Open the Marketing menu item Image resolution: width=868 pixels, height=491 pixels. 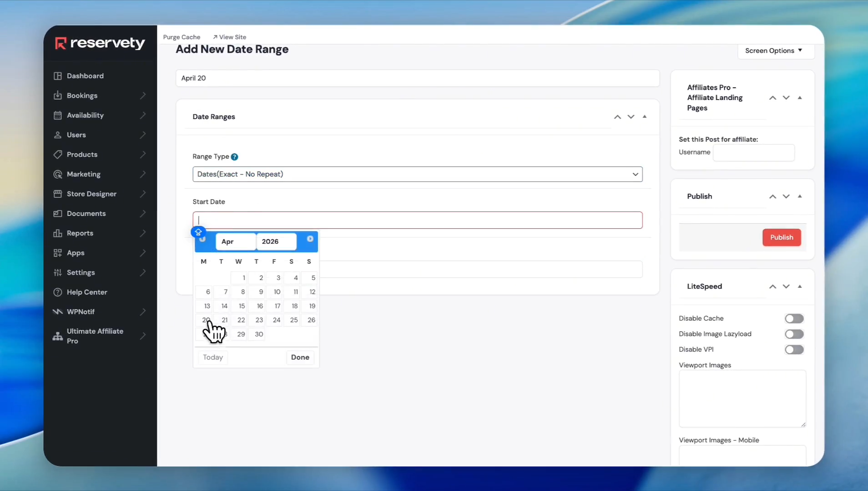tap(84, 174)
